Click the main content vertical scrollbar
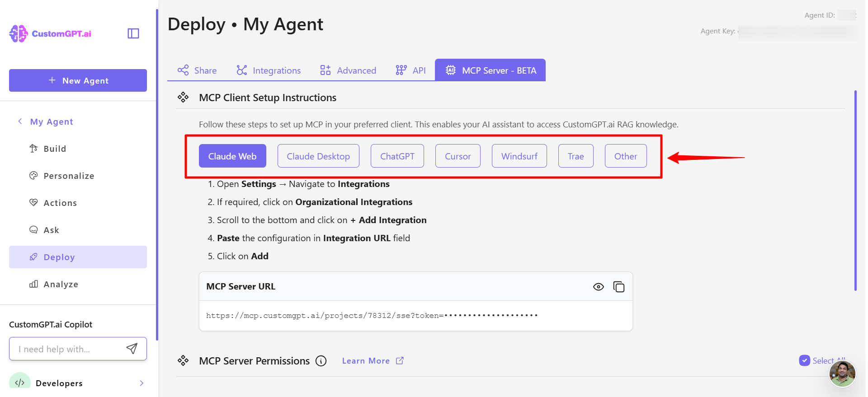 pyautogui.click(x=855, y=191)
